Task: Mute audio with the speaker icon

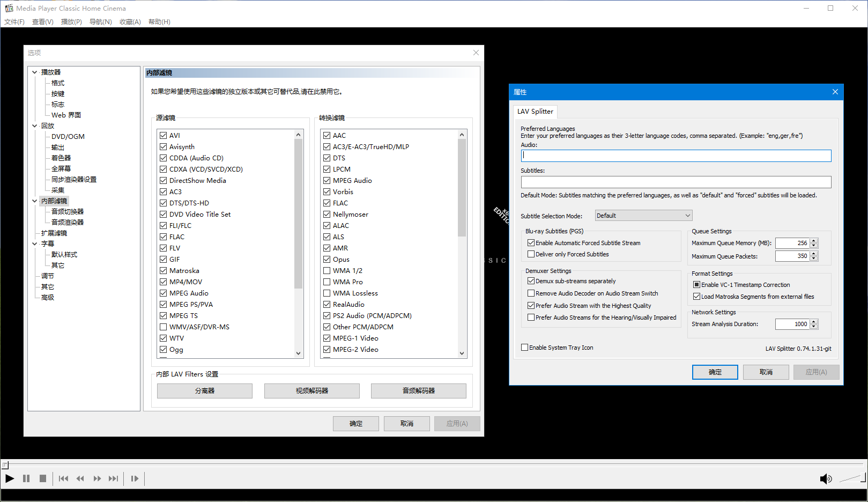Action: 826,479
